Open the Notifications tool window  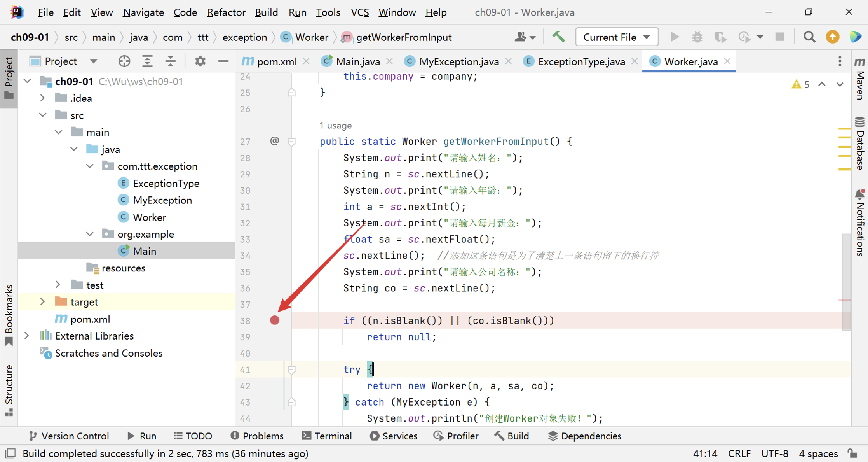pos(859,222)
